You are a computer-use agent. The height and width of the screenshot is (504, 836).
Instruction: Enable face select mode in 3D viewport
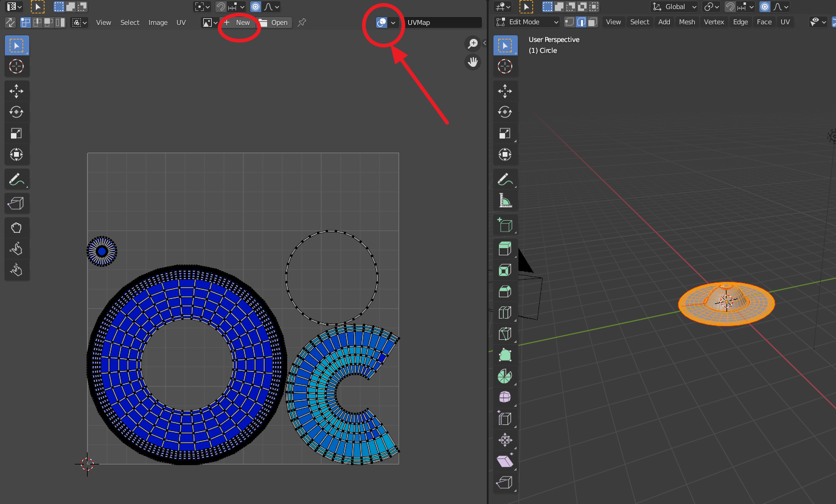point(593,22)
